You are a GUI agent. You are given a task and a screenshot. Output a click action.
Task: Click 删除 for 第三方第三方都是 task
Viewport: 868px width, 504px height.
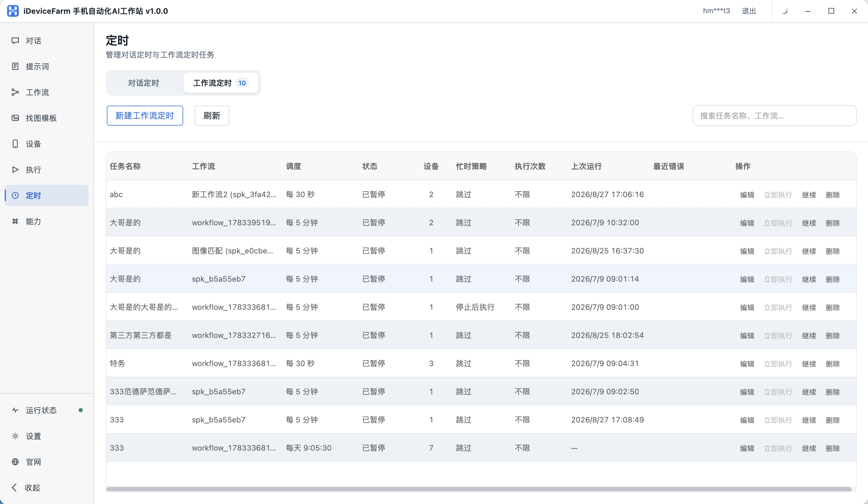click(833, 336)
